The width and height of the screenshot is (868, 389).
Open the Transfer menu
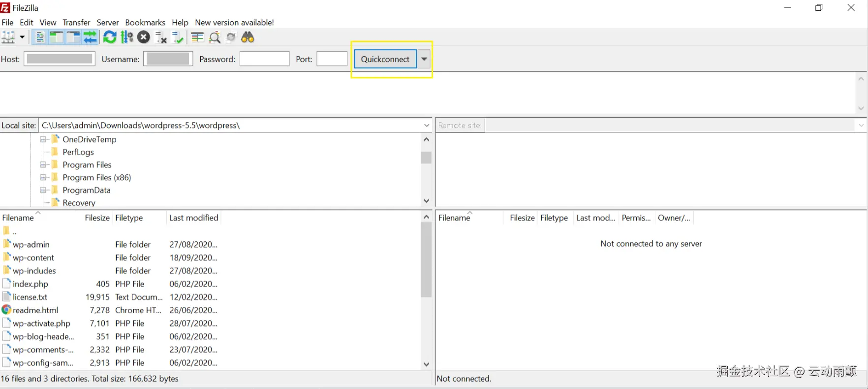(x=77, y=23)
